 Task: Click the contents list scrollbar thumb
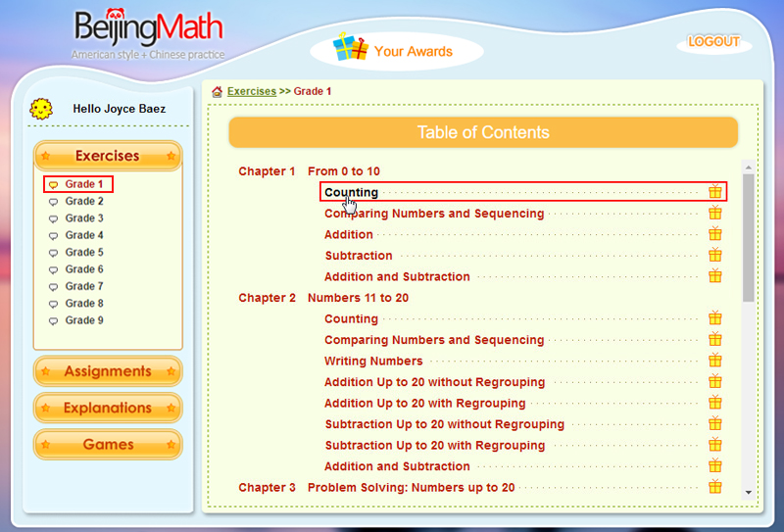coord(749,238)
